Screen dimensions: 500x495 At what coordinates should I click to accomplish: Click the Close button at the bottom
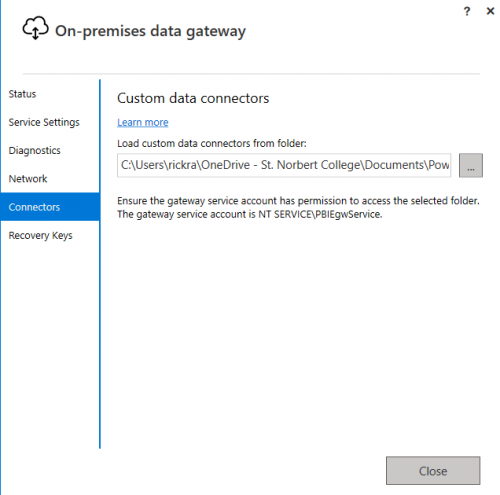tap(433, 471)
